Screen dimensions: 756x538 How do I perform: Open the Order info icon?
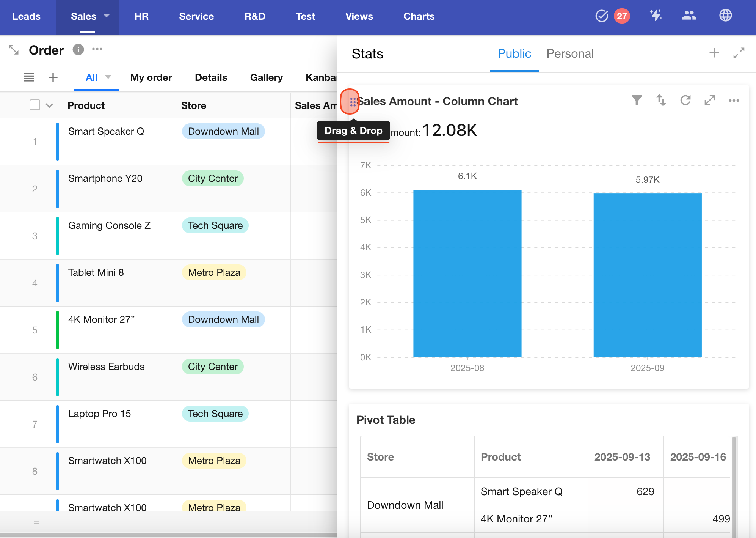click(x=78, y=50)
